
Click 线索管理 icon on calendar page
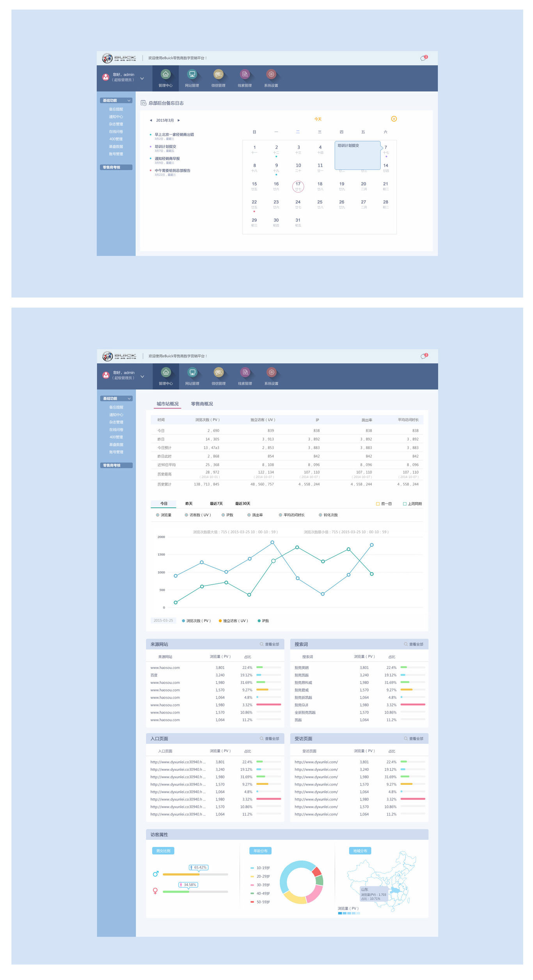[x=245, y=74]
